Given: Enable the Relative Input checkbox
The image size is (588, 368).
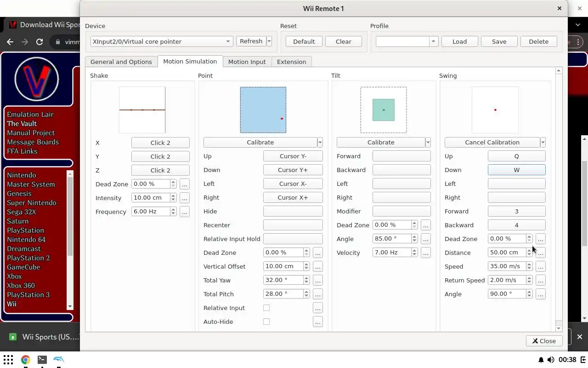Looking at the screenshot, I should 266,308.
